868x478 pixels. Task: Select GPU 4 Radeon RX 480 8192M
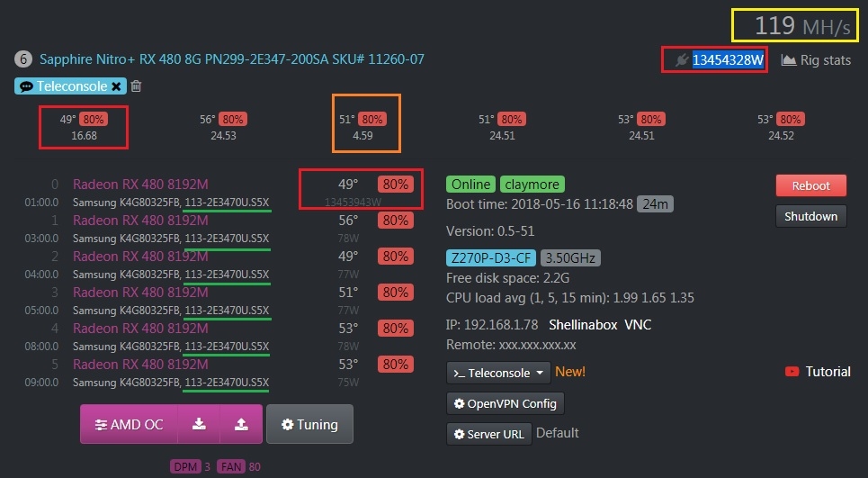click(140, 329)
